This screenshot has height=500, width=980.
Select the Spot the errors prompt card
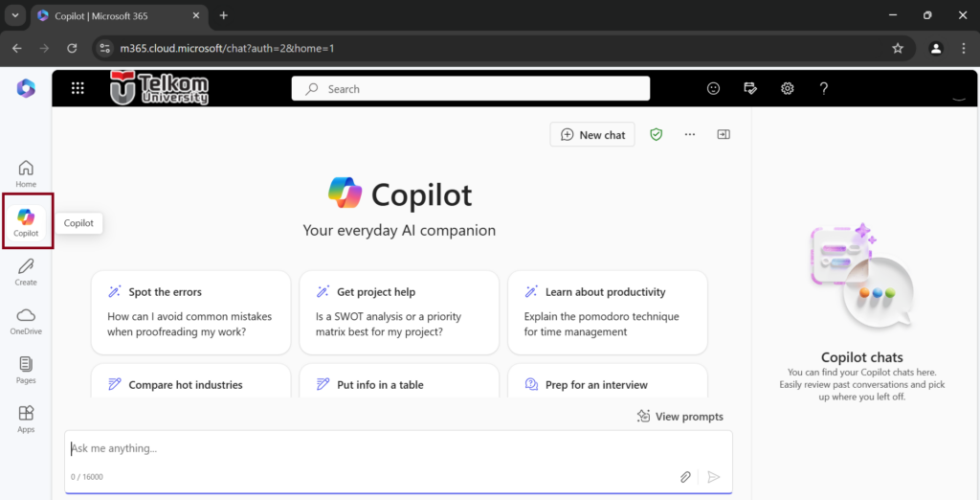coord(190,311)
